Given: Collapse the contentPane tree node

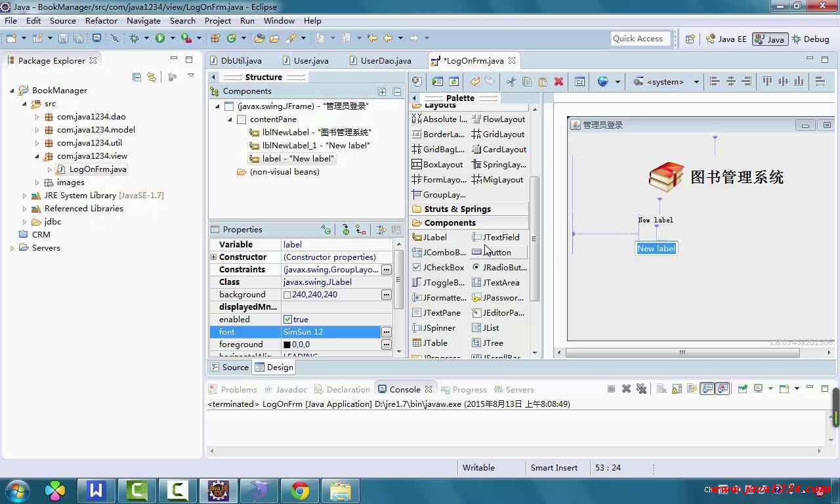Looking at the screenshot, I should pos(230,119).
